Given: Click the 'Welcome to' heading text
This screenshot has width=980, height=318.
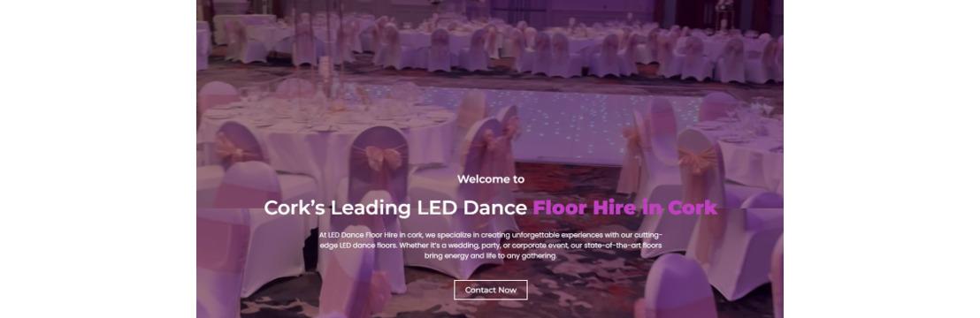Looking at the screenshot, I should (x=491, y=179).
